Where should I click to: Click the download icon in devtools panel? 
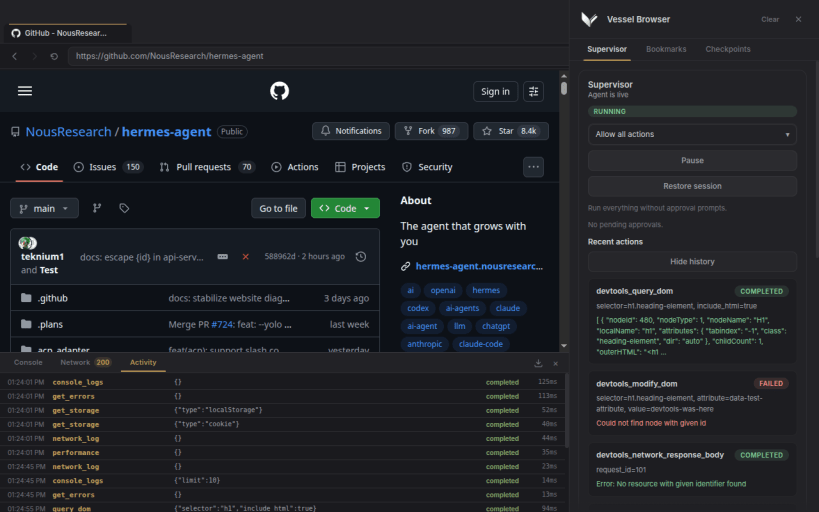(x=539, y=363)
